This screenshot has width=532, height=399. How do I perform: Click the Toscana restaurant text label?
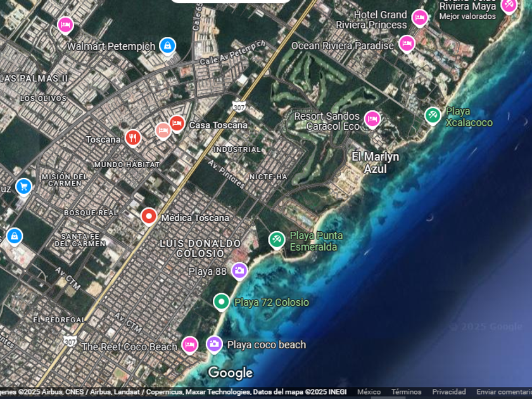[x=103, y=139]
